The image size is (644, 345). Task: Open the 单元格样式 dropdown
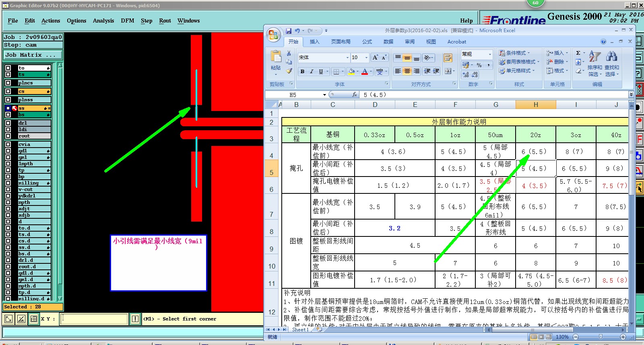(517, 70)
